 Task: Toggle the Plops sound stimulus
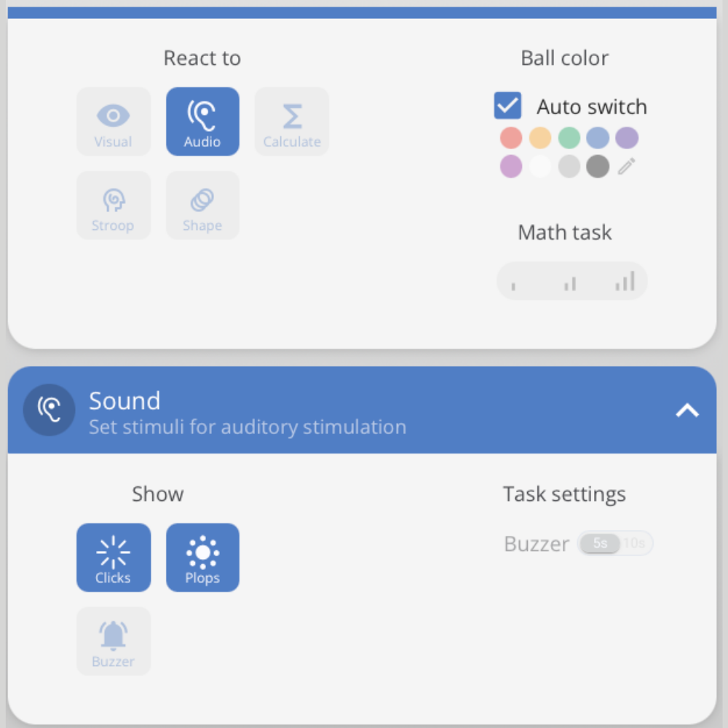click(202, 558)
